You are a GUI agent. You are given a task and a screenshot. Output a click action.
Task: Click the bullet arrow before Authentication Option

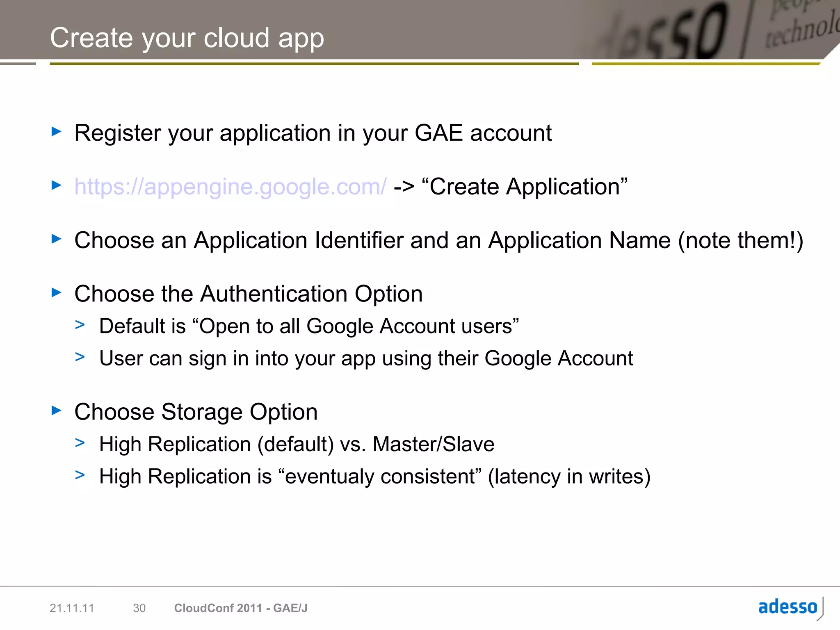(x=57, y=292)
